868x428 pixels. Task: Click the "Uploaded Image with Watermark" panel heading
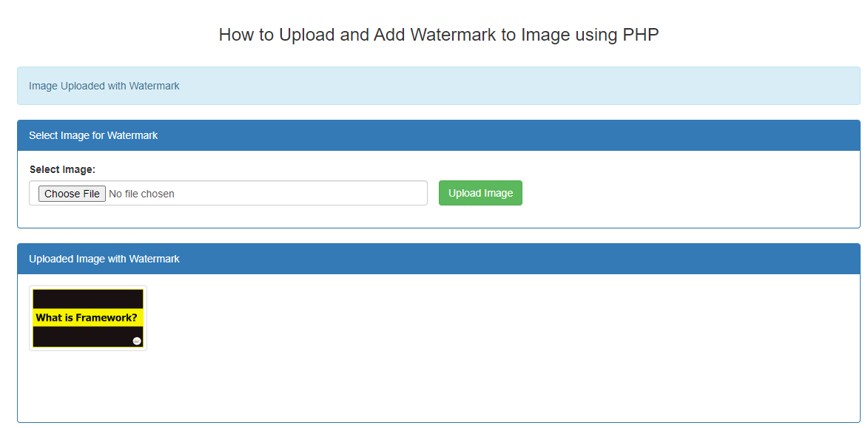click(104, 259)
